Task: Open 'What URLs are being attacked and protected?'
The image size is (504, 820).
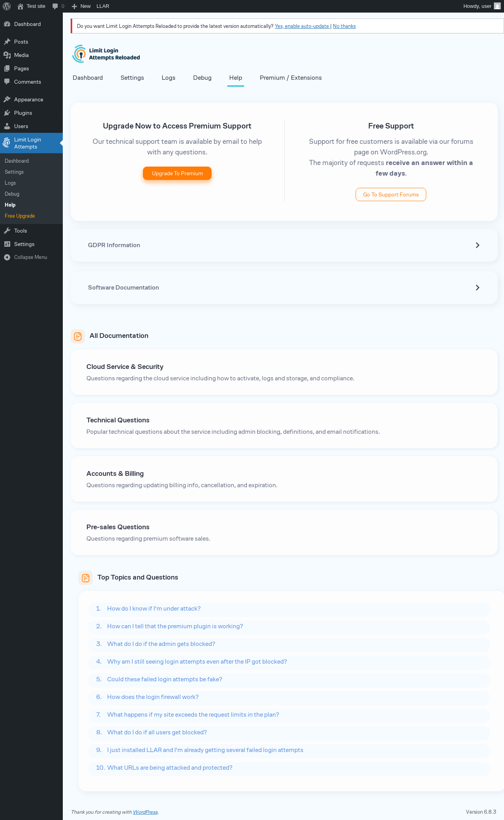Action: pyautogui.click(x=170, y=768)
